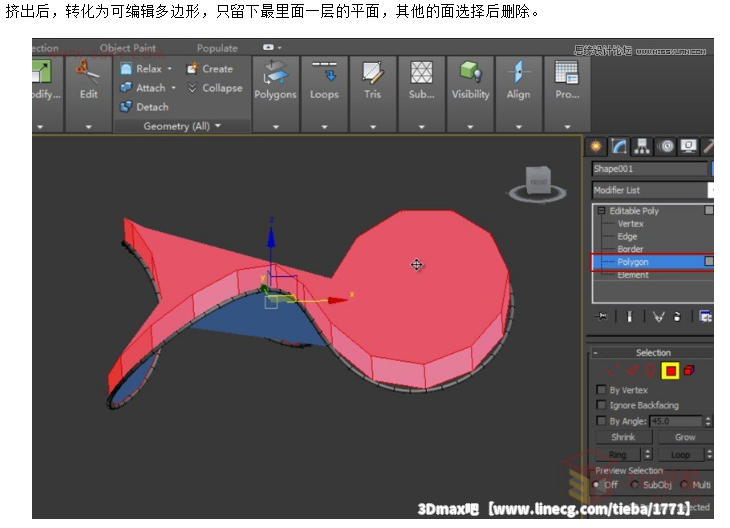Open the Pro... properties panel
This screenshot has height=528, width=730.
567,80
